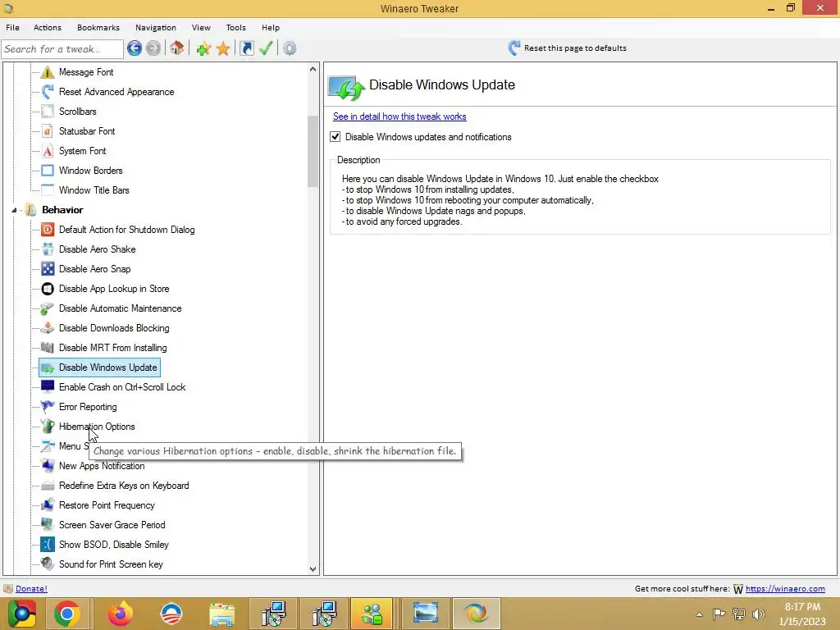Image resolution: width=840 pixels, height=630 pixels.
Task: Click the tree scrollbar up arrow
Action: (313, 69)
